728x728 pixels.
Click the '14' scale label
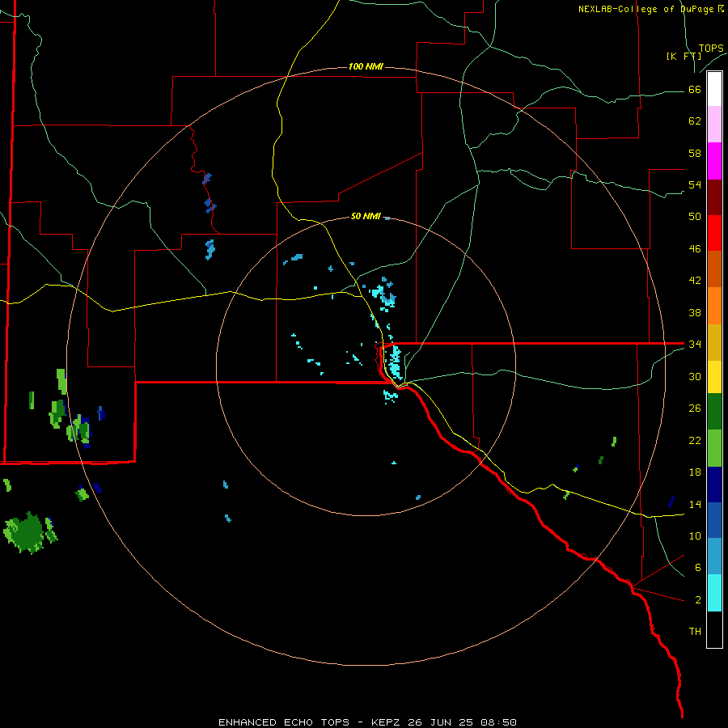pyautogui.click(x=695, y=504)
